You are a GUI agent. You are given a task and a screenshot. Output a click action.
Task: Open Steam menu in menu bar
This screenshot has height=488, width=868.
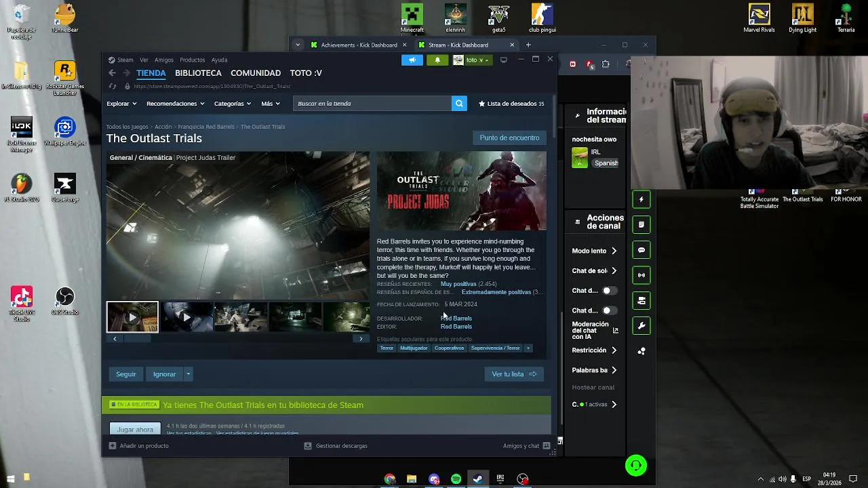[125, 60]
